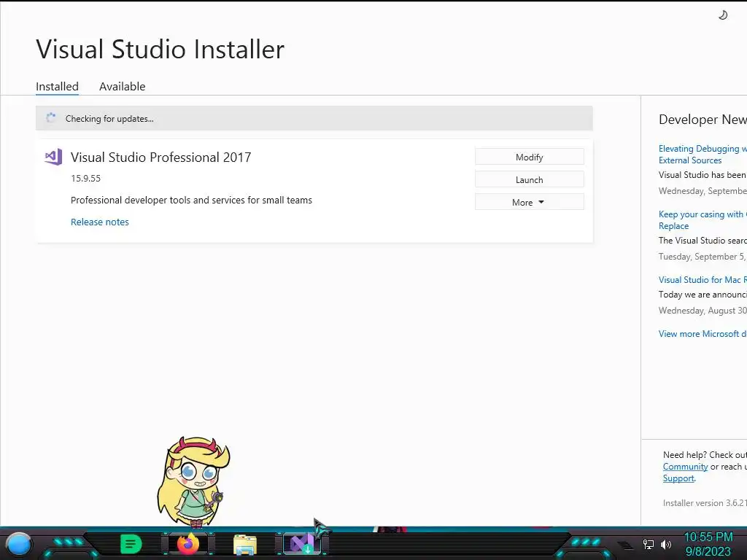
Task: Open the Release notes link
Action: click(x=99, y=222)
